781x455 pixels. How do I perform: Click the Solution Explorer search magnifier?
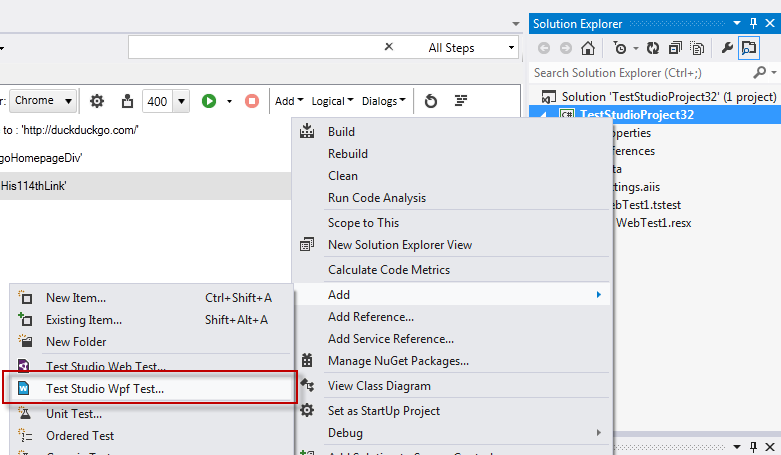pos(760,73)
